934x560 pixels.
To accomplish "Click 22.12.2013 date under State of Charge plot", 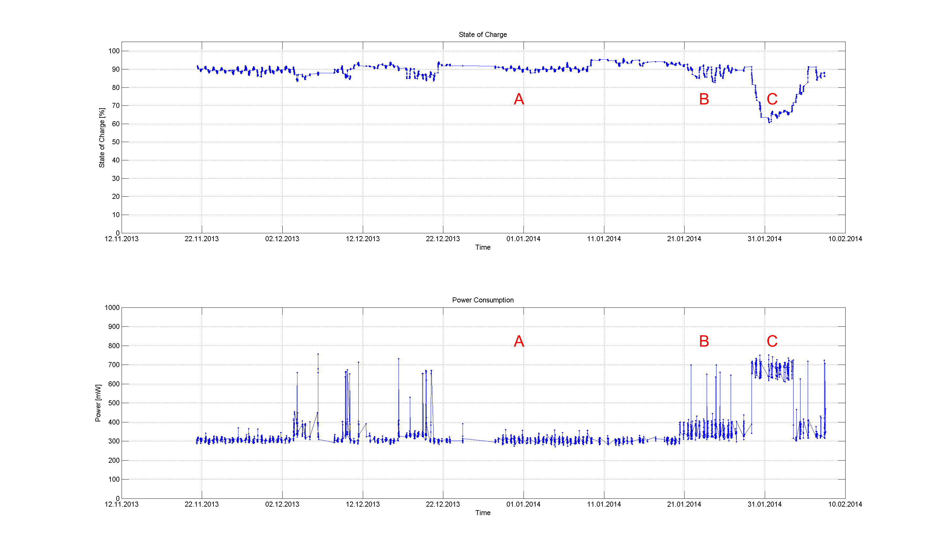I will point(443,239).
